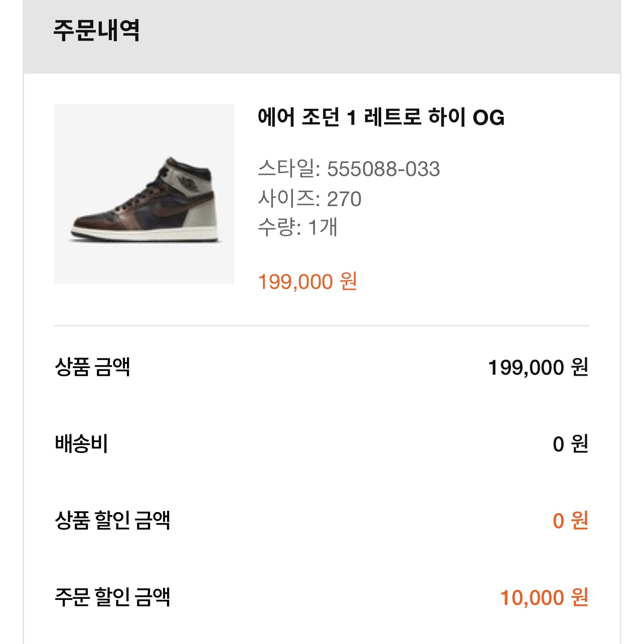Open the Air Jordan shoe thumbnail
Image resolution: width=644 pixels, height=644 pixels.
click(144, 194)
